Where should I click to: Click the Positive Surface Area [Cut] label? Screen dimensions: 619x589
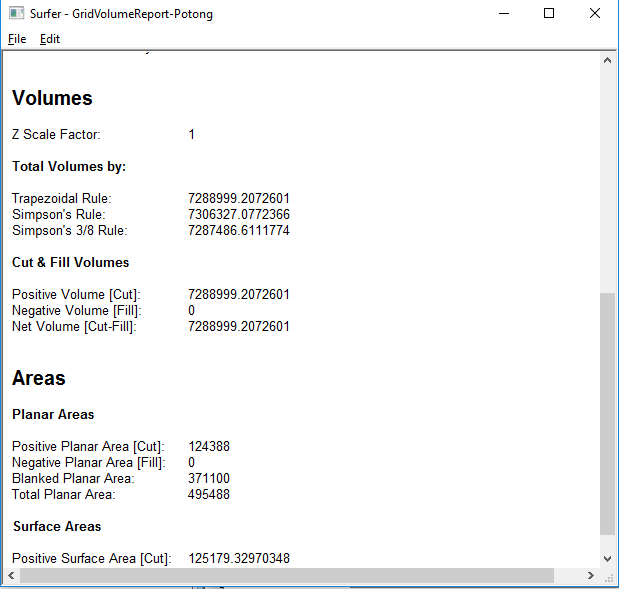[92, 559]
